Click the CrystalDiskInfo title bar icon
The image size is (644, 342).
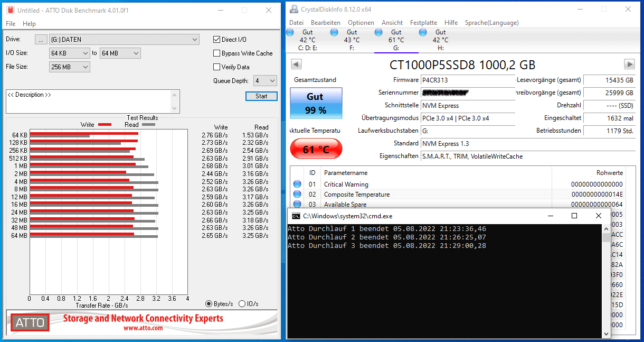point(295,10)
